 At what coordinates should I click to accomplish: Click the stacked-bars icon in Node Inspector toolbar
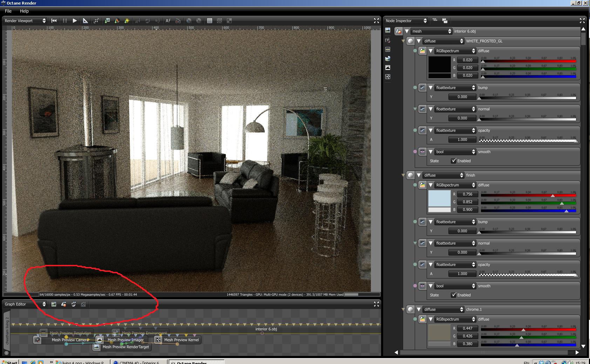coord(435,20)
